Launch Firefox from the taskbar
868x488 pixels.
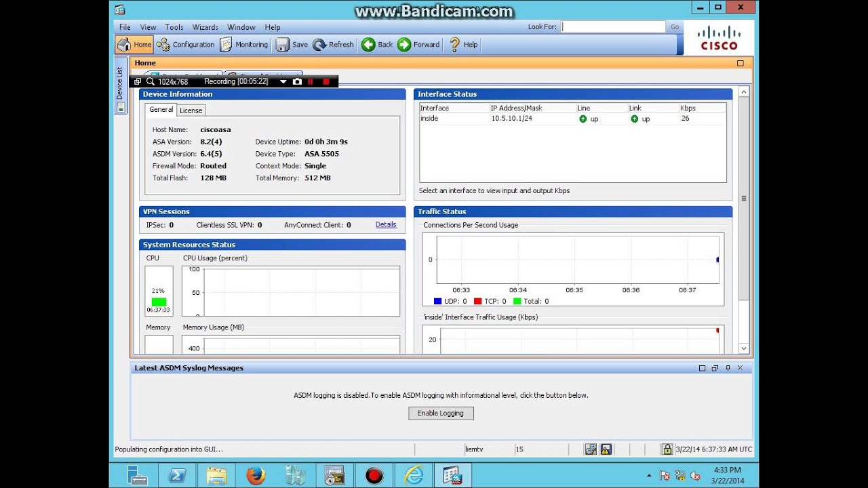click(x=256, y=475)
